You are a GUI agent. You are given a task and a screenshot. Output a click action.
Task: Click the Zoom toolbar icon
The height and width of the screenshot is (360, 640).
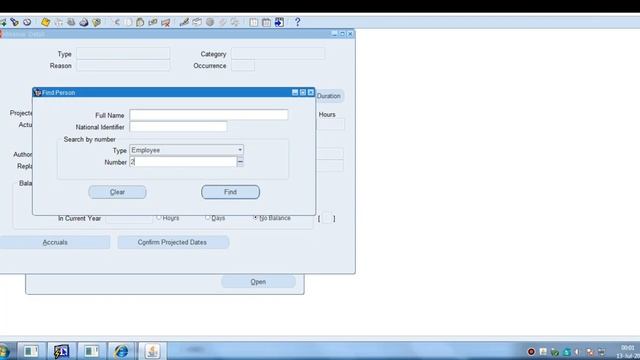click(197, 22)
